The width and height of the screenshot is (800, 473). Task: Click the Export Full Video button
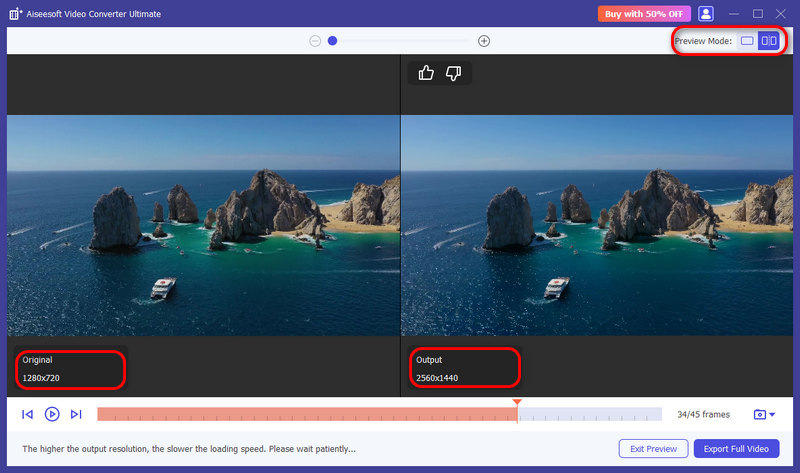coord(736,448)
